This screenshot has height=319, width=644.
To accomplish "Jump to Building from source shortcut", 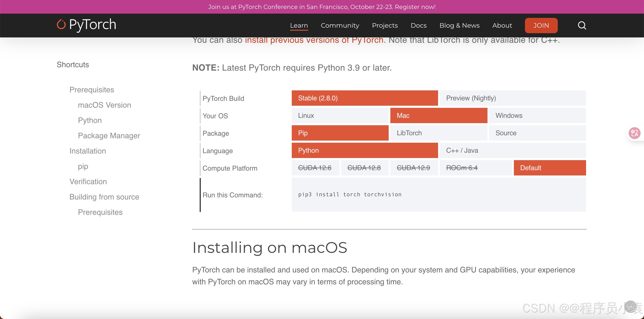I will pos(104,197).
